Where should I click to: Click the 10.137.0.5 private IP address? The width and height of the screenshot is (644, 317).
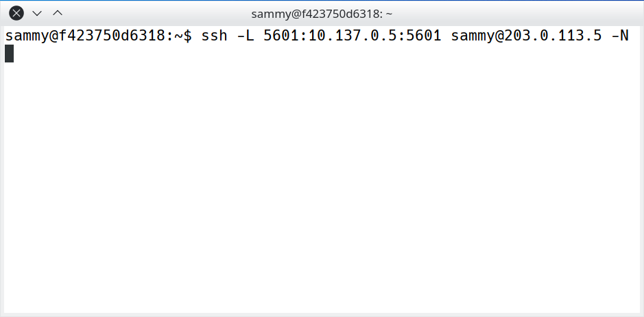click(353, 36)
